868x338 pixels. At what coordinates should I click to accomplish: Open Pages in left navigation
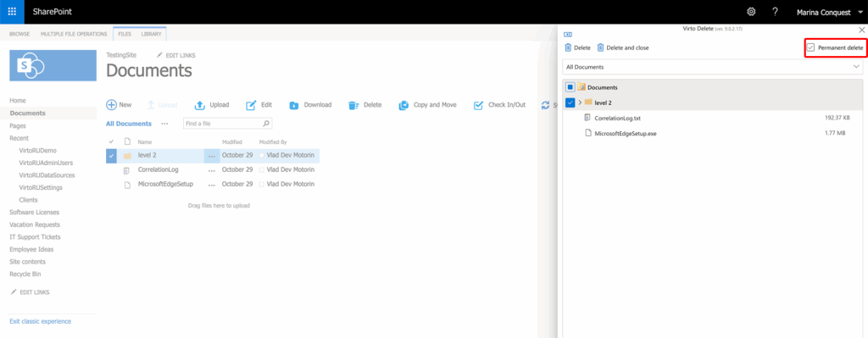(18, 125)
